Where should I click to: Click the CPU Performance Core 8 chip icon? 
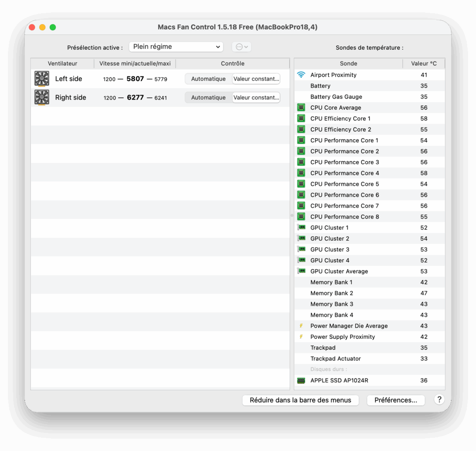pos(301,217)
